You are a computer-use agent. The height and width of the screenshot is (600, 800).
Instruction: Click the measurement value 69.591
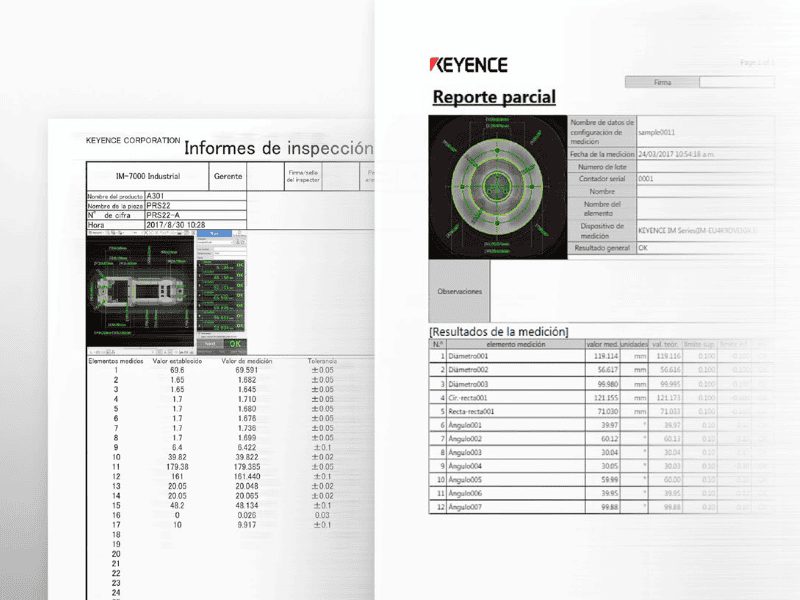tap(246, 370)
